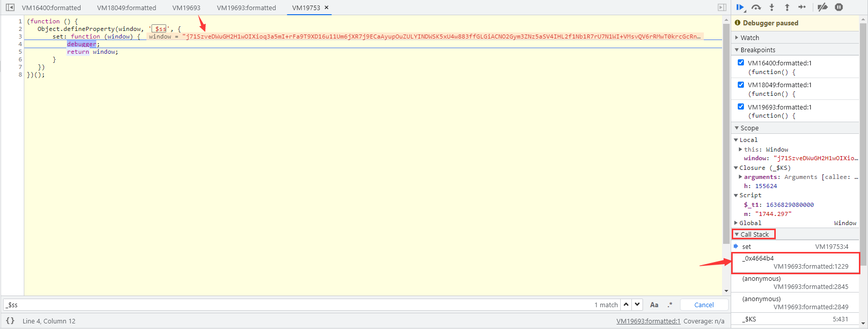Expand the Watch section
868x329 pixels.
click(x=749, y=38)
